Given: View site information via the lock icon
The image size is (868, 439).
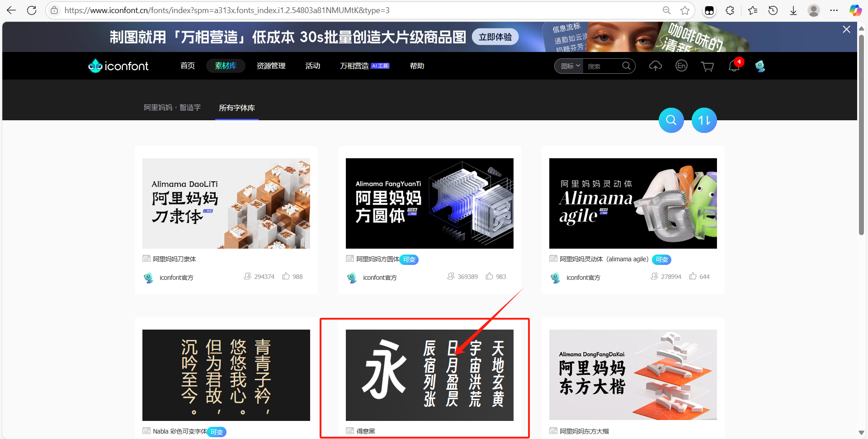Looking at the screenshot, I should pos(54,10).
